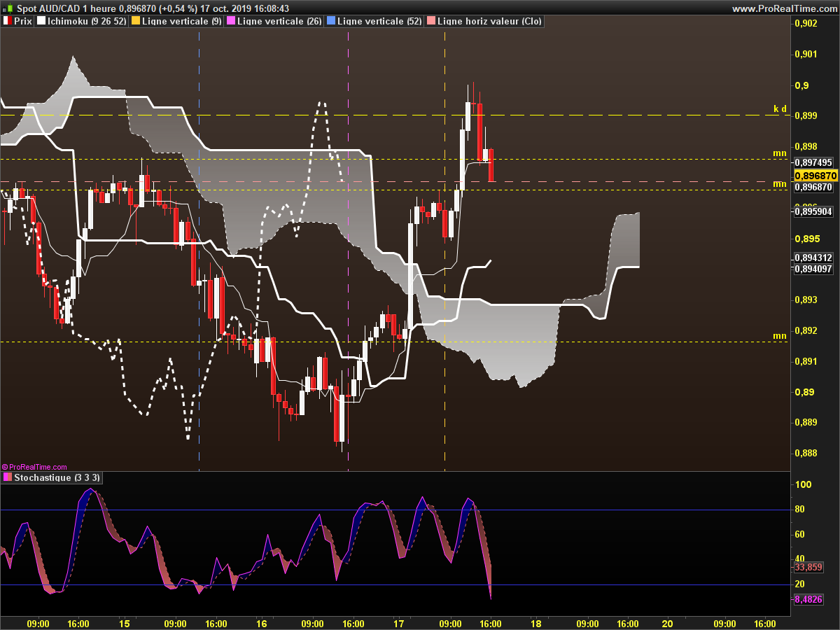Viewport: 840px width, 630px height.
Task: Click the magenta Ligne verticale (26) swatch
Action: coord(230,22)
